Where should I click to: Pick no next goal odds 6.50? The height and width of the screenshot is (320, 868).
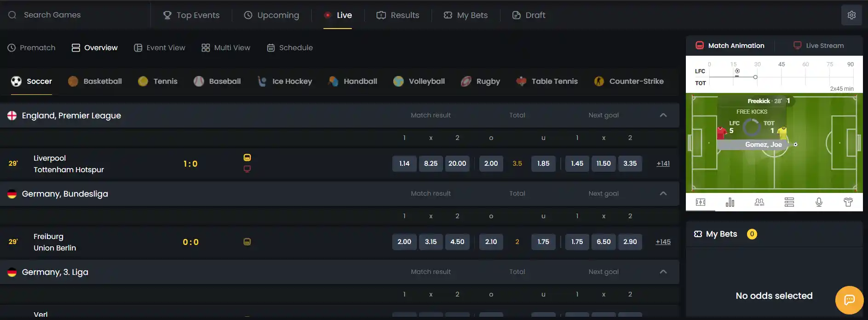click(x=604, y=242)
